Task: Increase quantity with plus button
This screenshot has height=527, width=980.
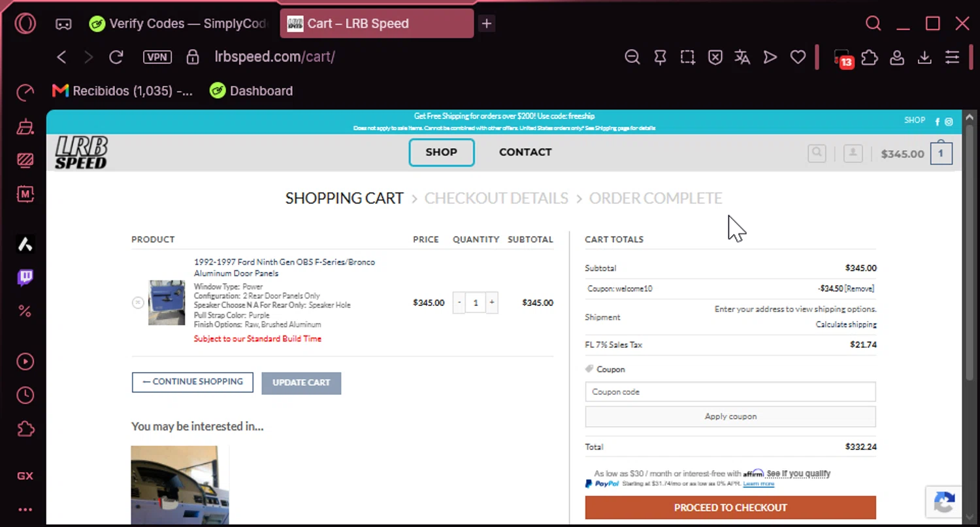Action: coord(492,303)
